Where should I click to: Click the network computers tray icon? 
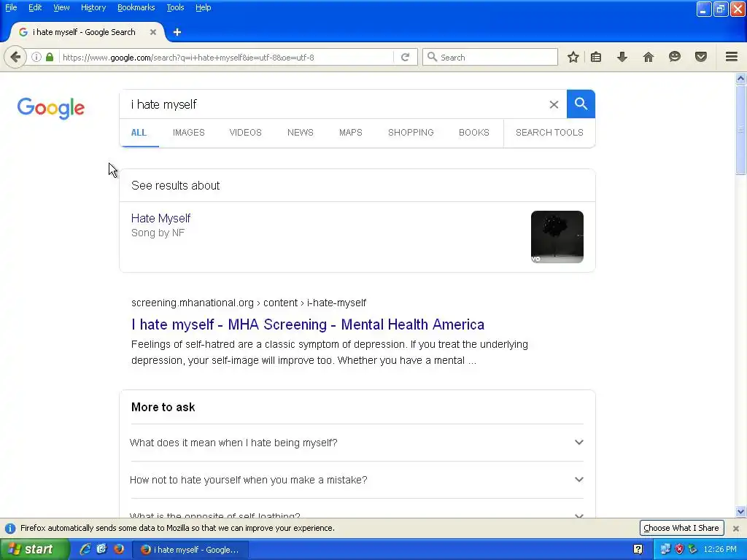pos(665,549)
